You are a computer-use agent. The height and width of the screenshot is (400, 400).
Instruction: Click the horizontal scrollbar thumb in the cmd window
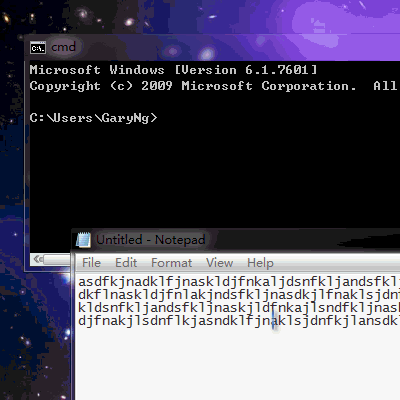(57, 259)
